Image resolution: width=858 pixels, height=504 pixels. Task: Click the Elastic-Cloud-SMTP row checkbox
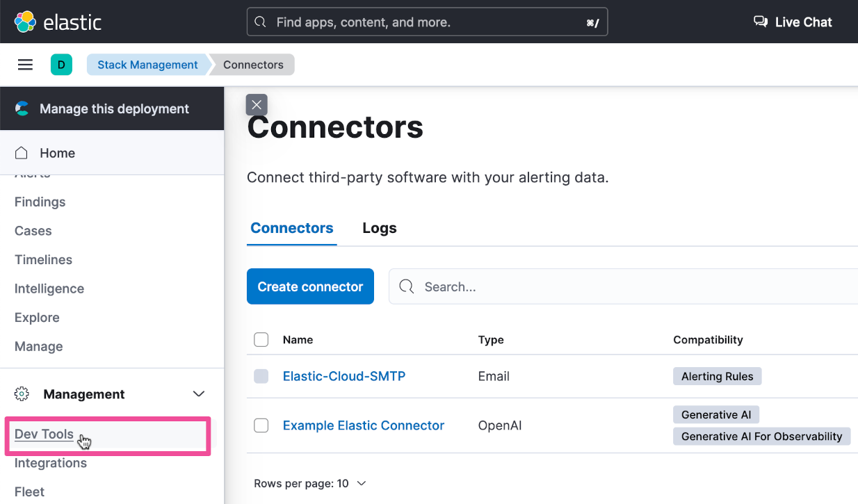[x=261, y=376]
